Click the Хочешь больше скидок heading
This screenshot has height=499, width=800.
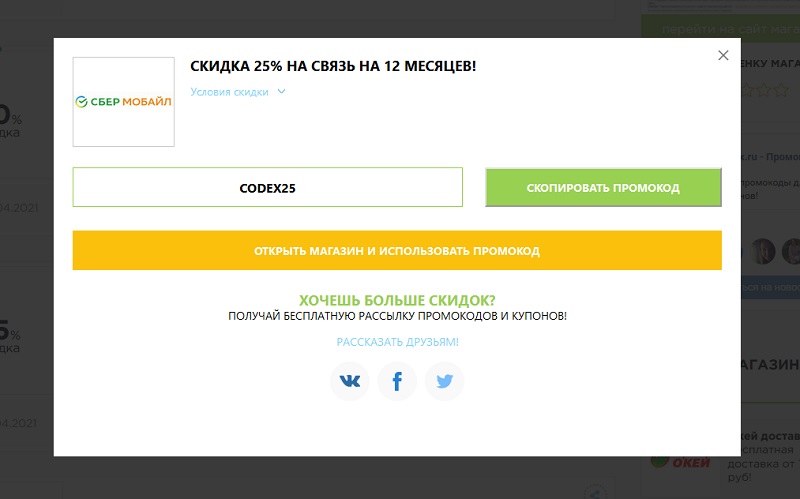(x=397, y=300)
